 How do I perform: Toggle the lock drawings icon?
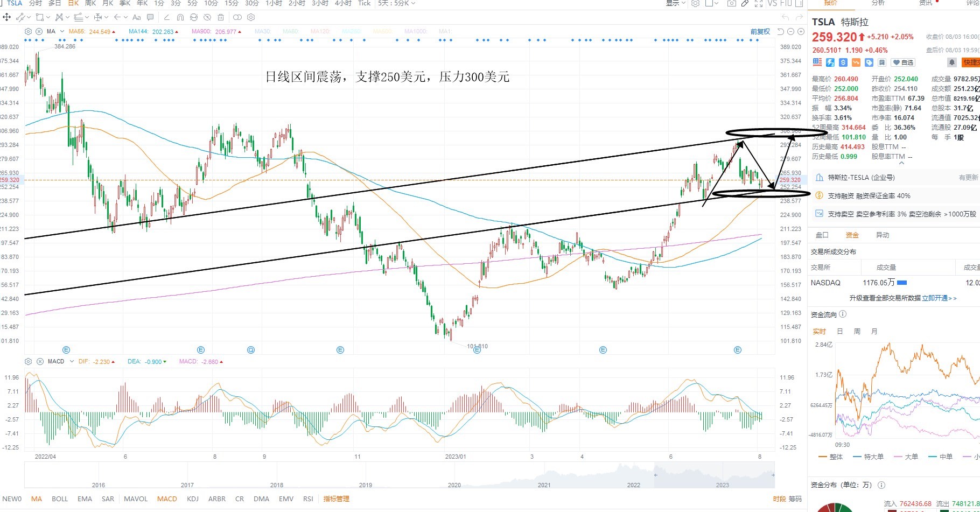194,17
